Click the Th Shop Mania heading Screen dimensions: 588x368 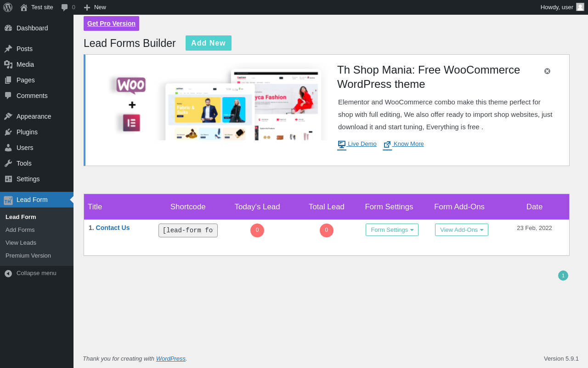coord(429,77)
